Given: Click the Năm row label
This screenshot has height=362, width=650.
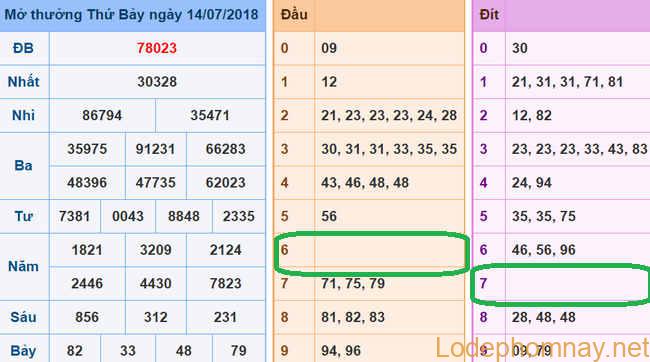Looking at the screenshot, I should pos(23,267).
